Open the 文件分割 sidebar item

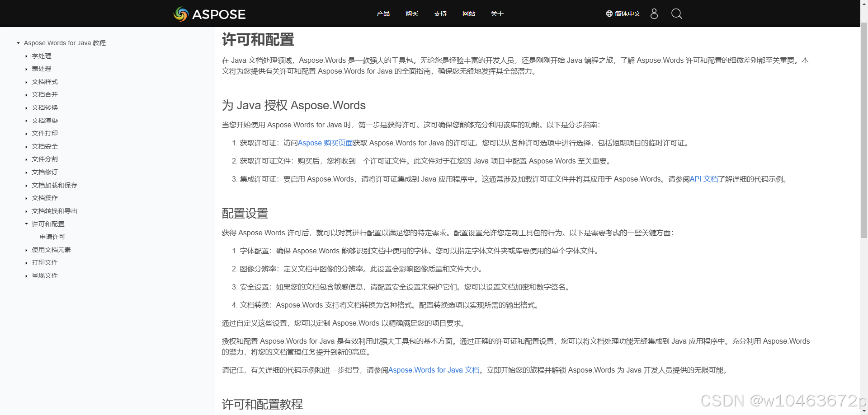tap(45, 159)
